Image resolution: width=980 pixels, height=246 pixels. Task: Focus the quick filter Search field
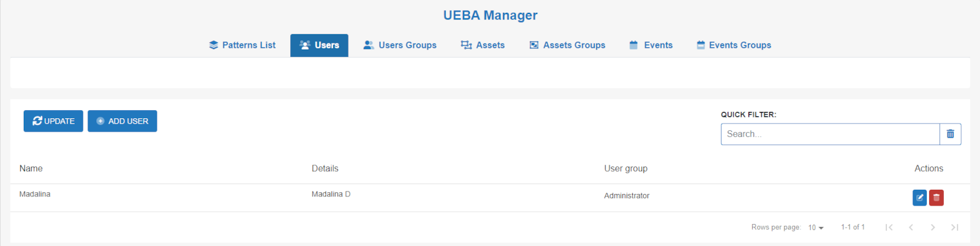830,134
